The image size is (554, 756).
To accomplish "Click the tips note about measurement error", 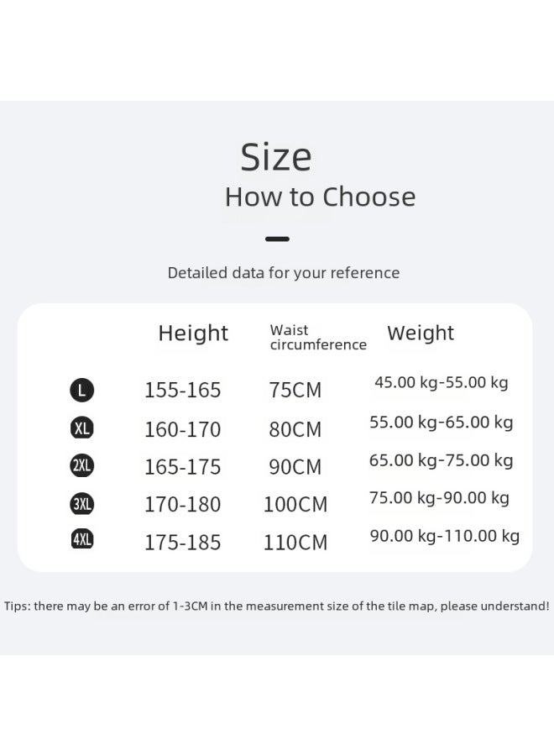I will point(277,606).
